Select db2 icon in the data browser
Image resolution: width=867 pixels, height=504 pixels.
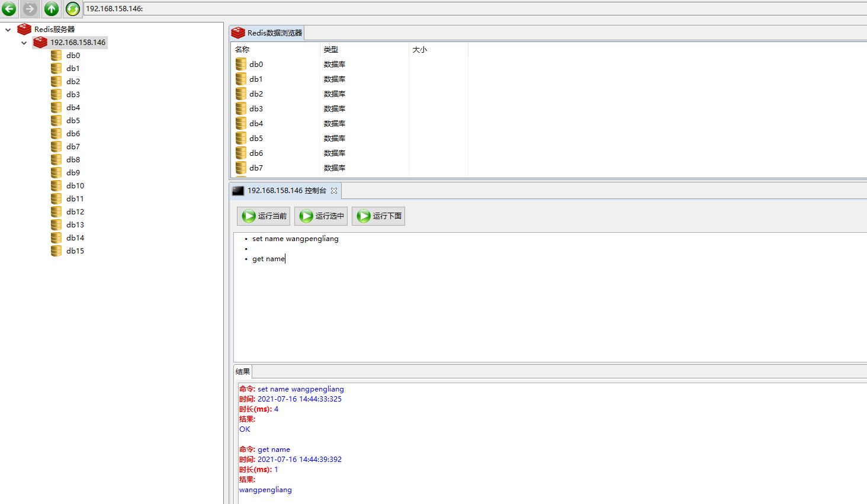click(241, 94)
